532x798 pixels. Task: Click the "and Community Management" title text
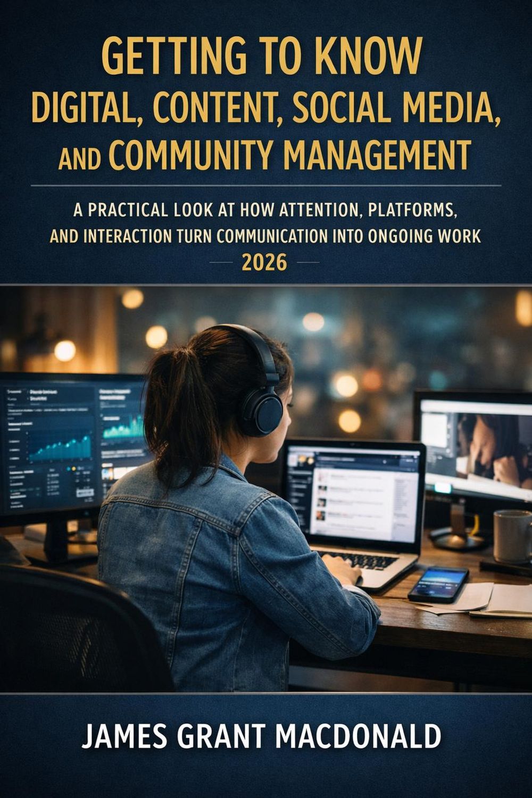(265, 154)
